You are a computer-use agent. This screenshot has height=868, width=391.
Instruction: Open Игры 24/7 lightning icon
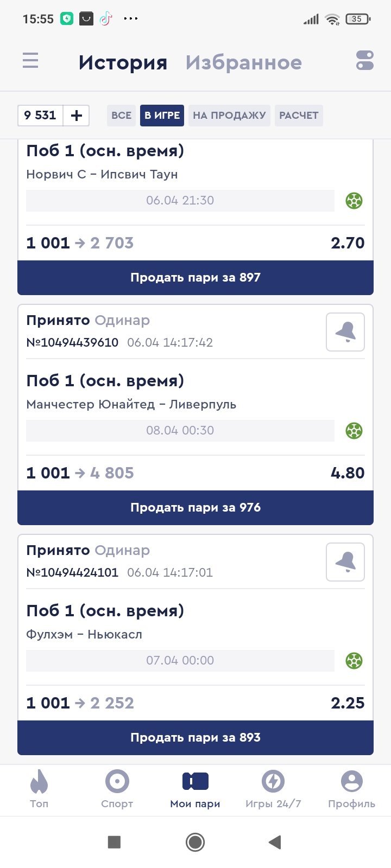[273, 782]
